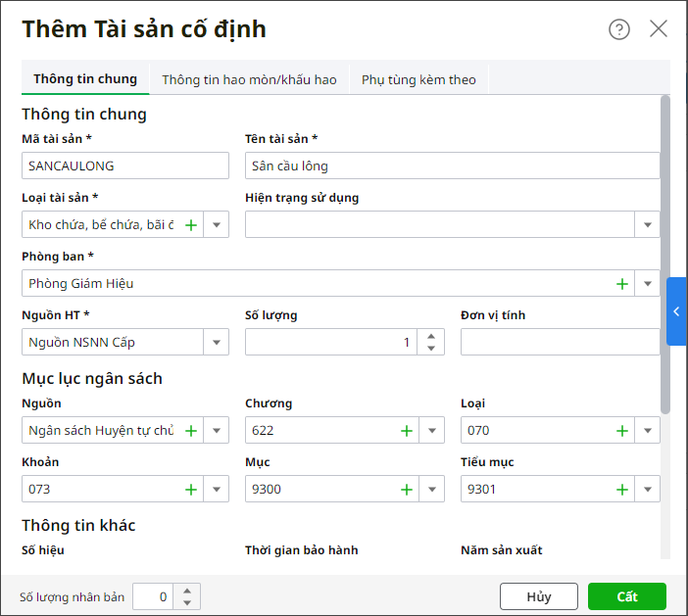Open Hiện trạng sử dụng dropdown
Screen dimensions: 688x616
point(648,225)
